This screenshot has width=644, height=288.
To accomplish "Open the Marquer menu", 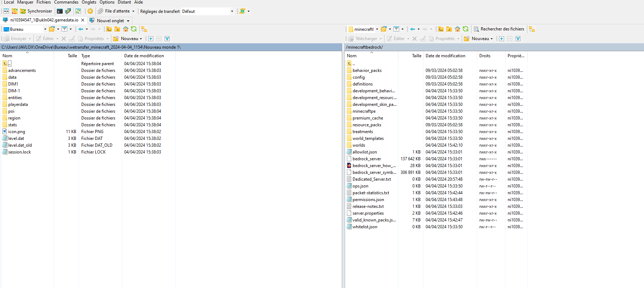I will [25, 2].
